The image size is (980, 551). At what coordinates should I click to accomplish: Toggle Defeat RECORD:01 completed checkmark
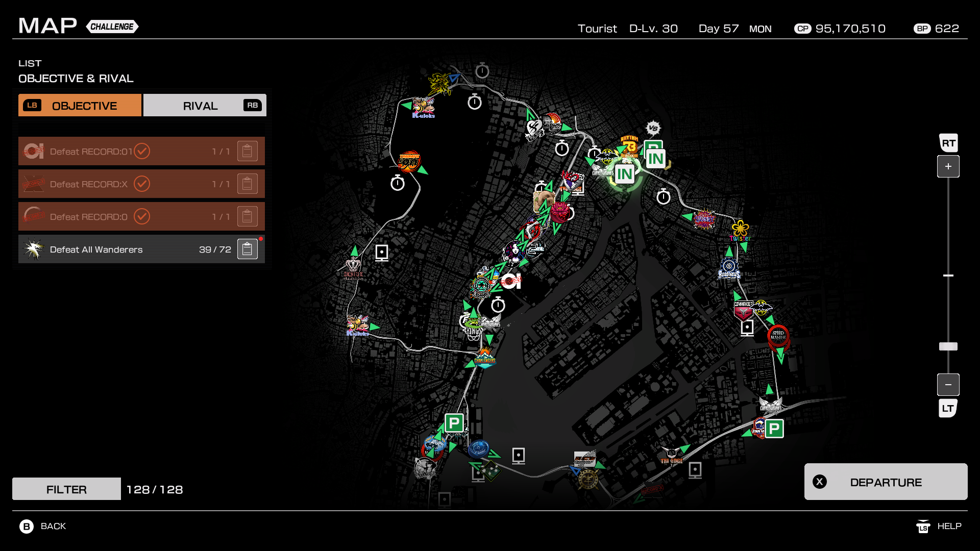142,151
